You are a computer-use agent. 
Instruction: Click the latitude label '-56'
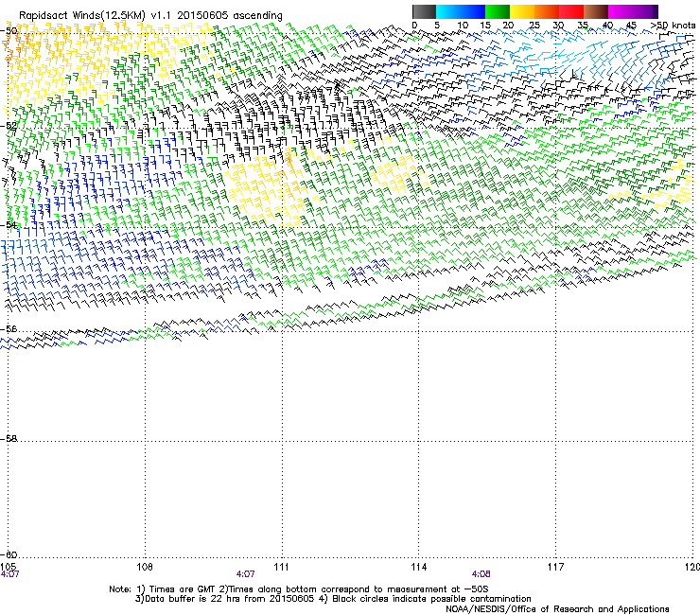[9, 328]
